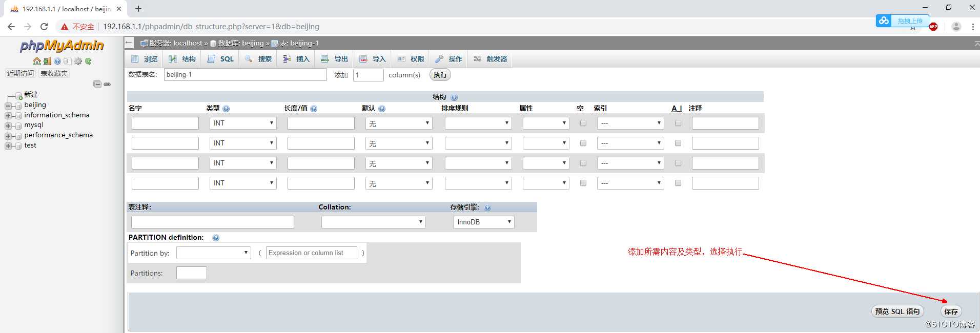This screenshot has width=980, height=333.
Task: Open phpMyAdmin documentation blue help icon
Action: click(57, 61)
